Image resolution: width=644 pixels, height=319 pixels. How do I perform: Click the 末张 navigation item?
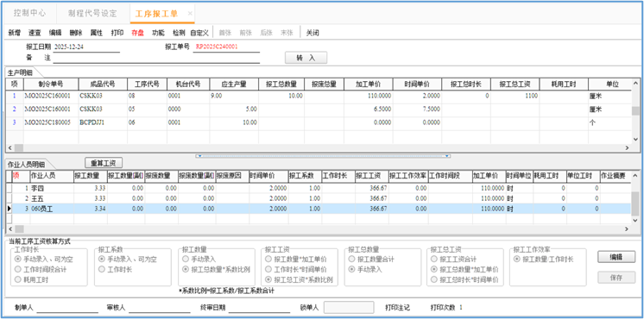[287, 34]
